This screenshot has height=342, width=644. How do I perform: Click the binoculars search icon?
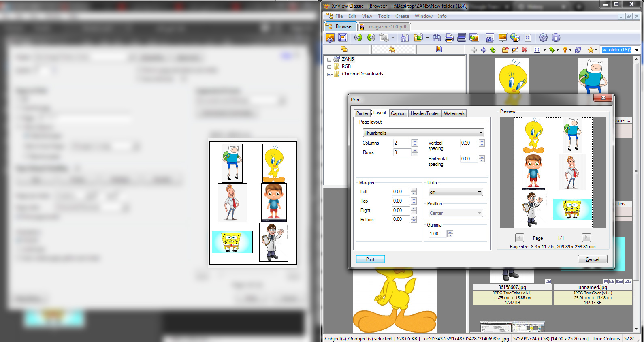pos(437,38)
